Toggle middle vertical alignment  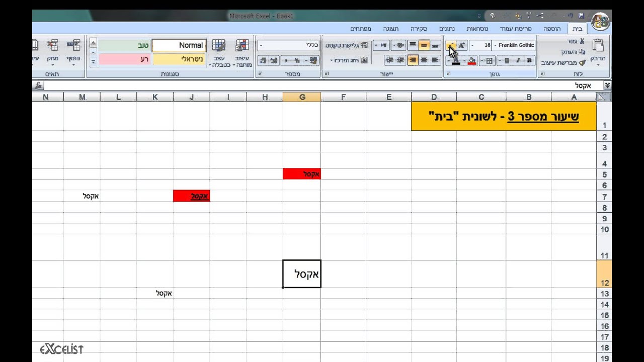tap(424, 45)
